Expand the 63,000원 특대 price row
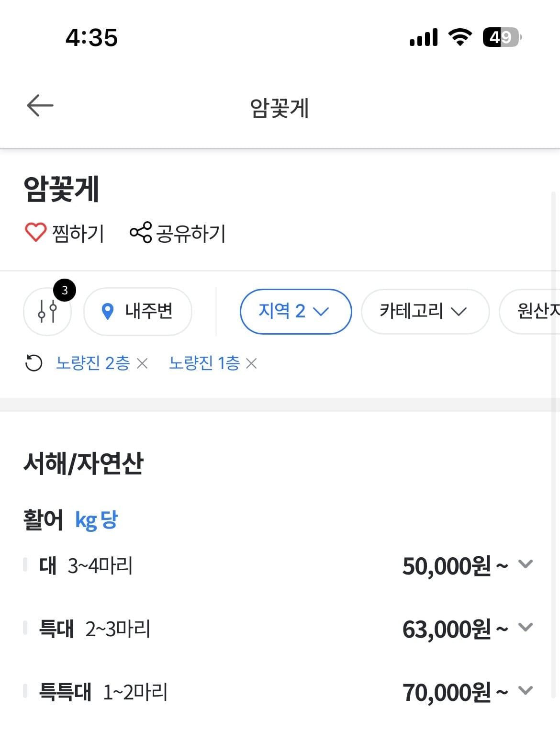The height and width of the screenshot is (732, 560). pos(526,628)
